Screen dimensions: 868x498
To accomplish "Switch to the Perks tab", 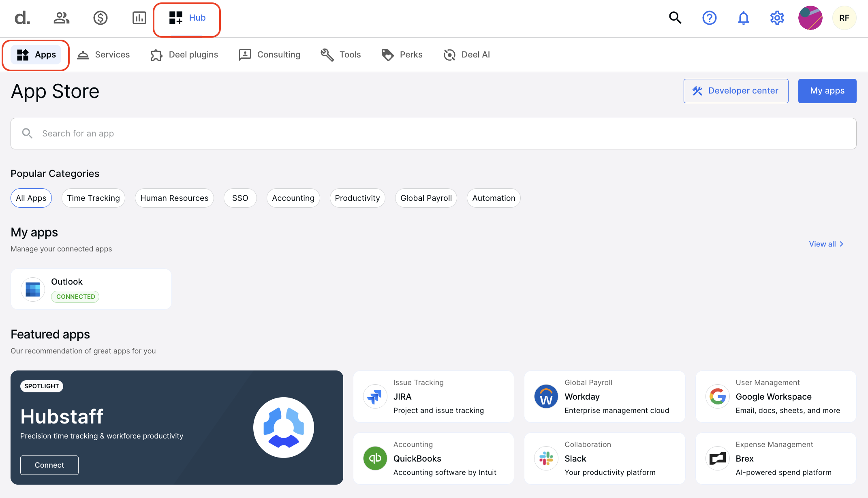I will coord(402,55).
